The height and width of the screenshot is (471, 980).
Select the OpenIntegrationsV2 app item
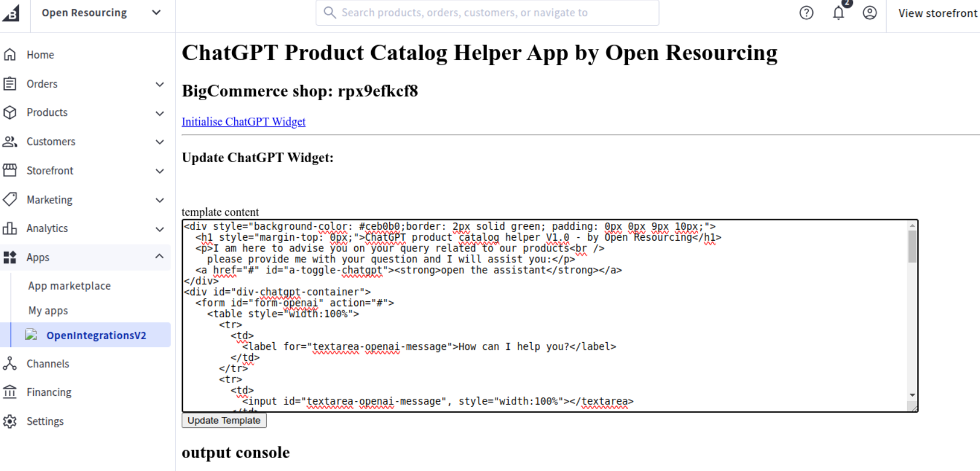pos(96,335)
